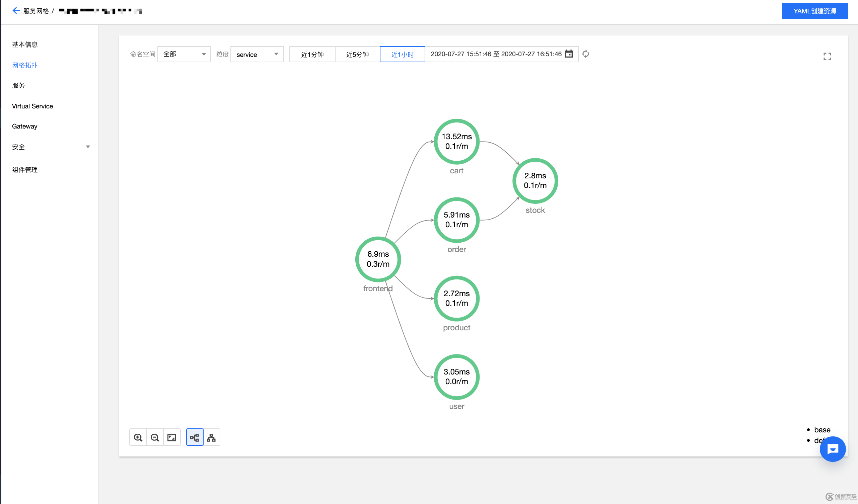This screenshot has width=858, height=504.
Task: Select the user service node
Action: pyautogui.click(x=456, y=377)
